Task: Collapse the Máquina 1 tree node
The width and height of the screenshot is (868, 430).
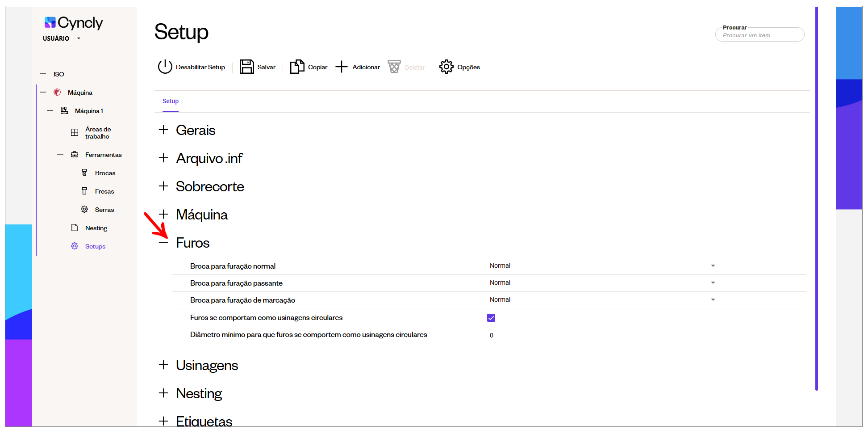Action: click(x=50, y=111)
